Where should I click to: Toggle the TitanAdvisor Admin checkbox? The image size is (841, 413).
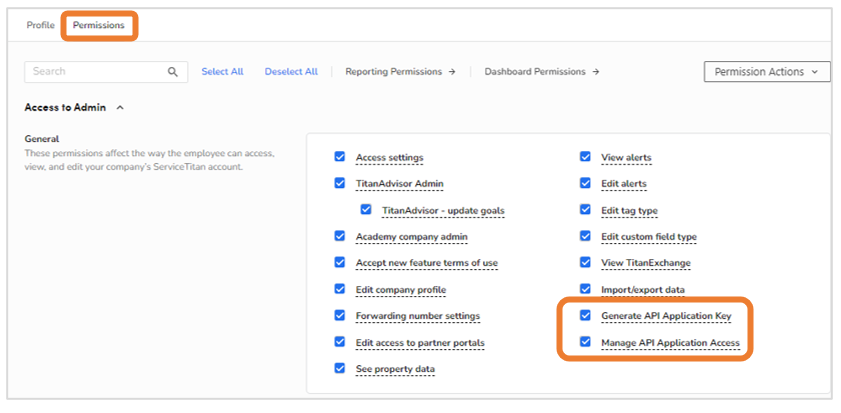(x=340, y=183)
